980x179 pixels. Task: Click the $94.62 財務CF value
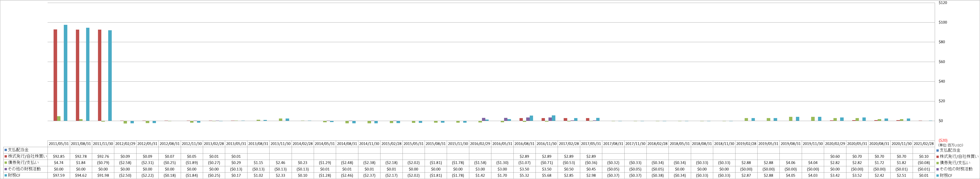pyautogui.click(x=81, y=176)
